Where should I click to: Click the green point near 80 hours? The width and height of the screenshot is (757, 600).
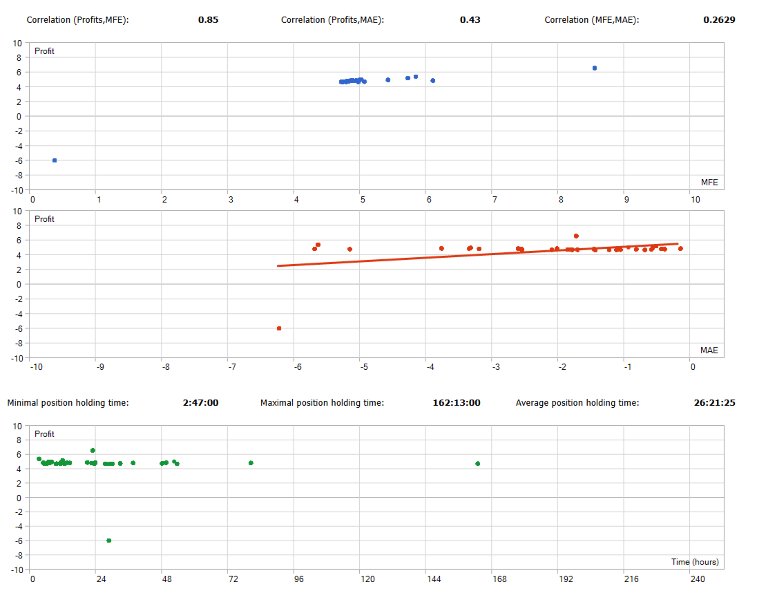251,463
